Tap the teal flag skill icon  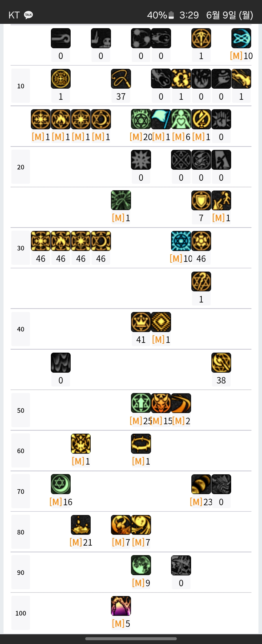click(x=161, y=119)
